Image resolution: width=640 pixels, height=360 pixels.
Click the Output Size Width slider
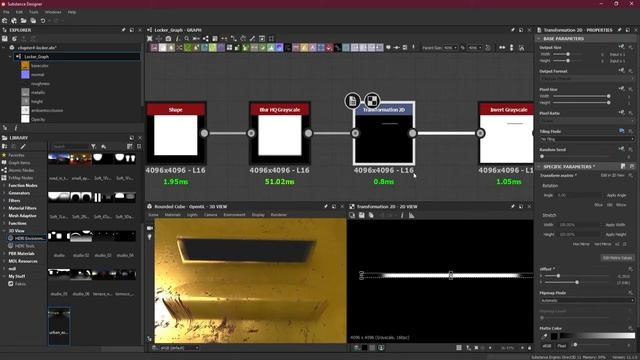click(x=568, y=54)
